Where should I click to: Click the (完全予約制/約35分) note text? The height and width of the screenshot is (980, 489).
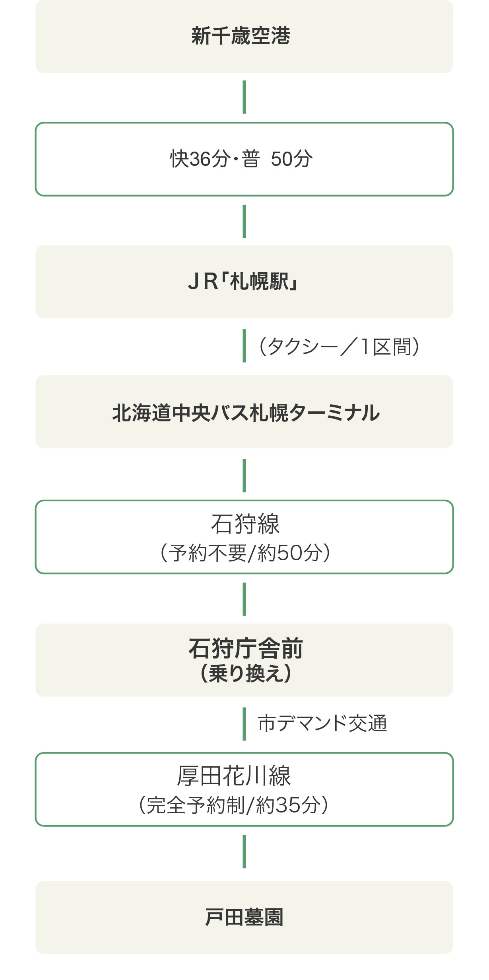click(233, 805)
